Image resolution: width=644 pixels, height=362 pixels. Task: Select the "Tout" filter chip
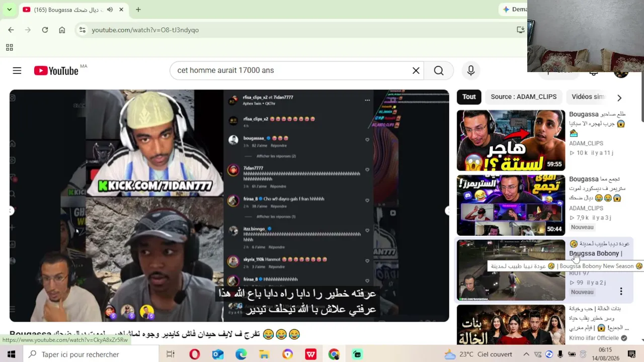click(x=469, y=97)
